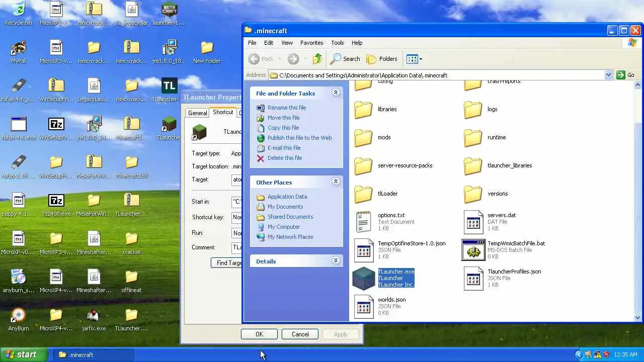
Task: Go to My Documents in Other Places
Action: (x=285, y=207)
